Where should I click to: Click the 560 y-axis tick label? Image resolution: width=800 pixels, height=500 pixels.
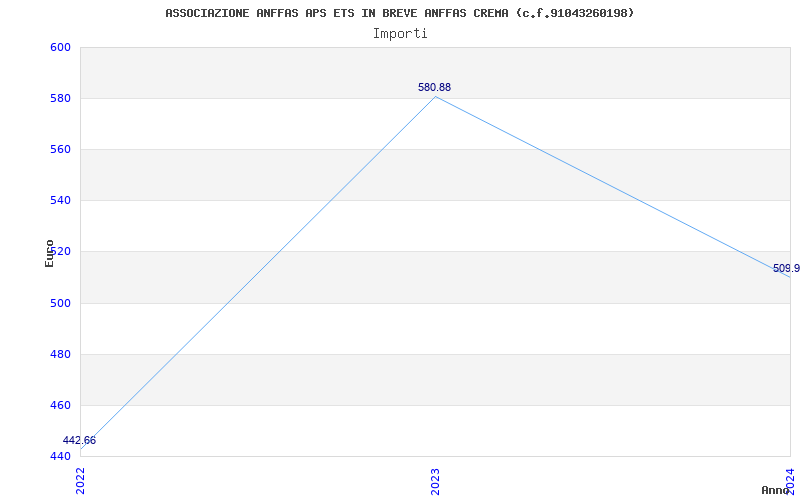click(60, 149)
